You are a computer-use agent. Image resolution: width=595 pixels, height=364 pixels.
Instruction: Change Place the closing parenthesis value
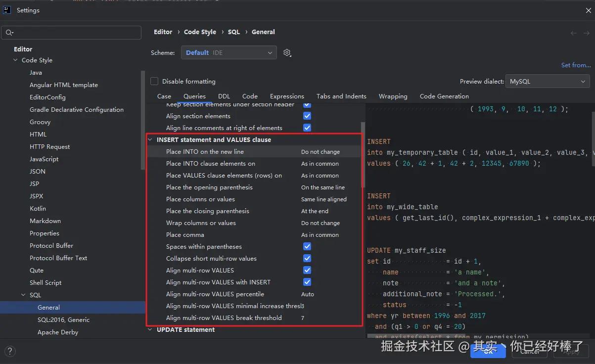tap(315, 211)
